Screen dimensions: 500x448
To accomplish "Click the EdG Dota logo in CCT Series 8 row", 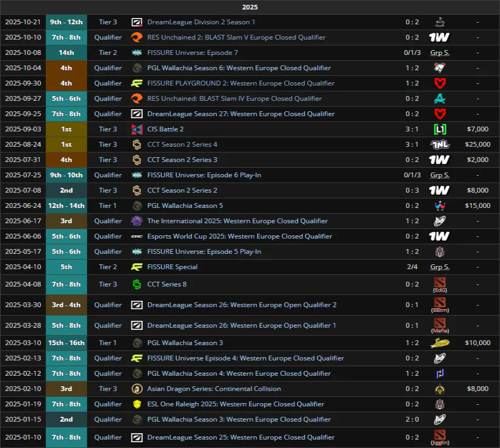I will [x=440, y=282].
